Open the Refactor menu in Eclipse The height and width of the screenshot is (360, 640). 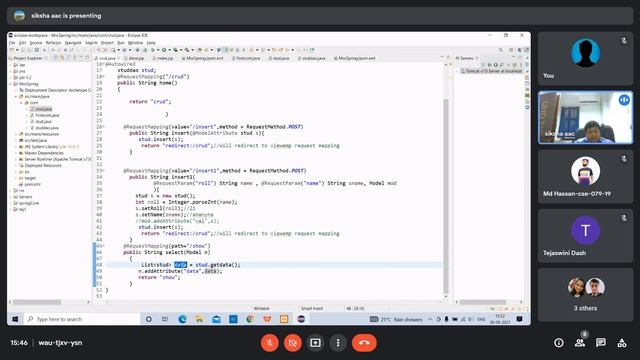click(53, 43)
